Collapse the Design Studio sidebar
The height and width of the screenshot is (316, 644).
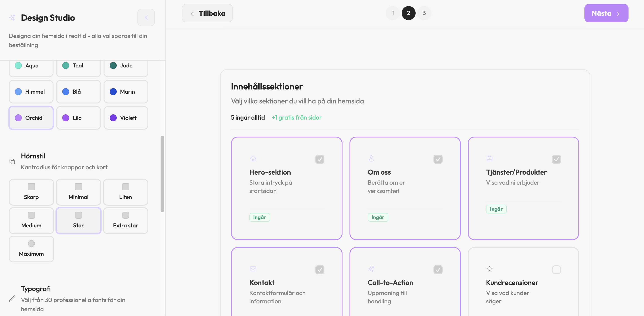[146, 17]
